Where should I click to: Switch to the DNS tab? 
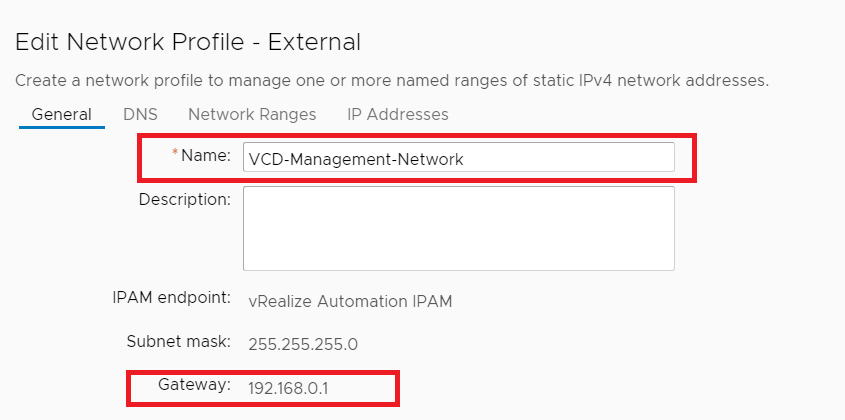pyautogui.click(x=140, y=114)
